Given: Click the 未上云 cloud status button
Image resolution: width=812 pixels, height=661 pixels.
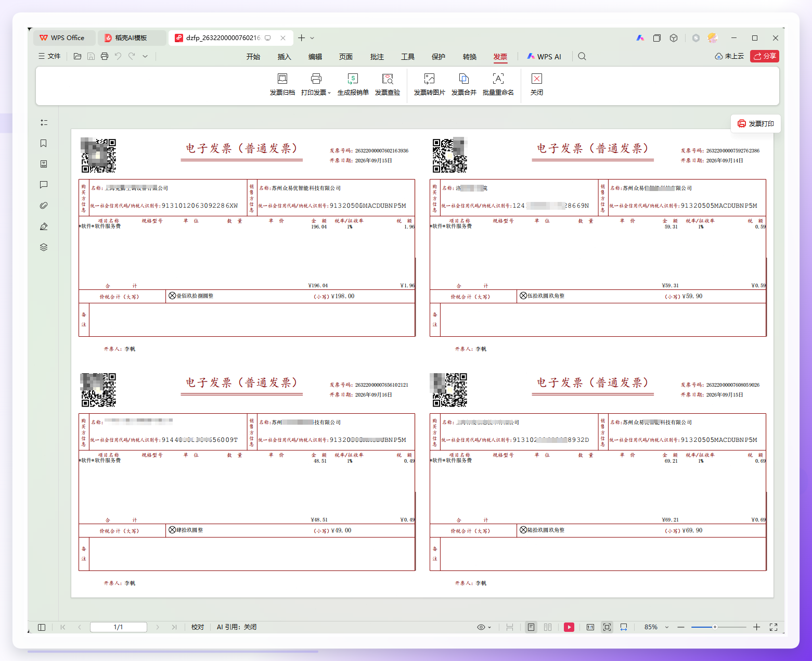Looking at the screenshot, I should pyautogui.click(x=729, y=56).
